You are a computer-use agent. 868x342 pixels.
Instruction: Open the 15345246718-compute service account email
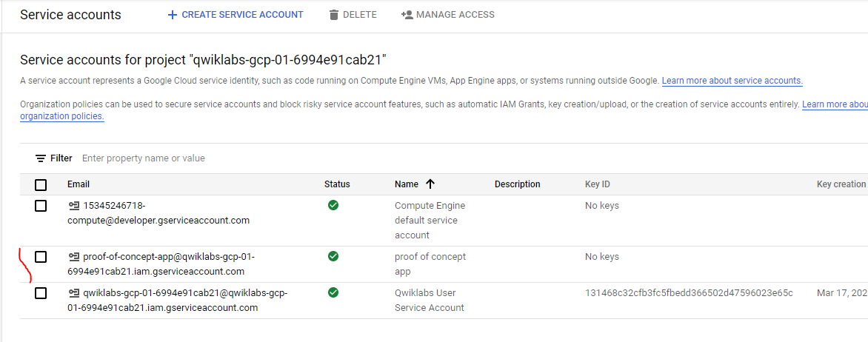pyautogui.click(x=158, y=212)
